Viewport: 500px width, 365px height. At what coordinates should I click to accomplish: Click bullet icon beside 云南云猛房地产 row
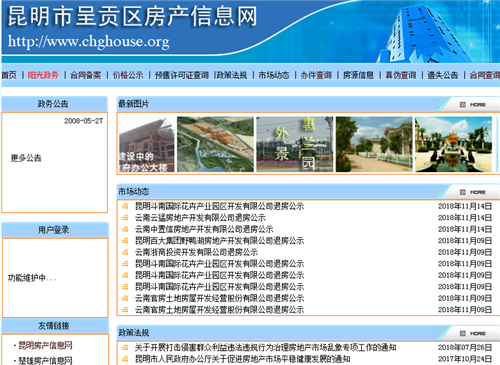tap(125, 218)
